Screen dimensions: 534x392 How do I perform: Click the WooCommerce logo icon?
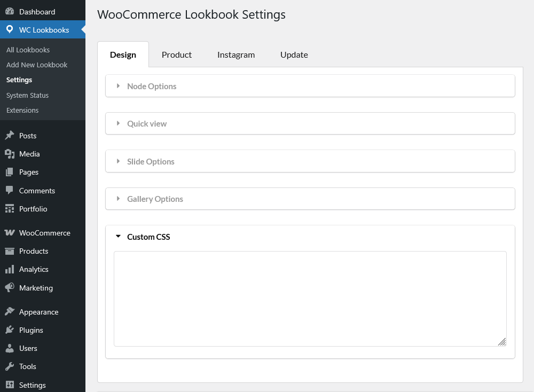10,233
